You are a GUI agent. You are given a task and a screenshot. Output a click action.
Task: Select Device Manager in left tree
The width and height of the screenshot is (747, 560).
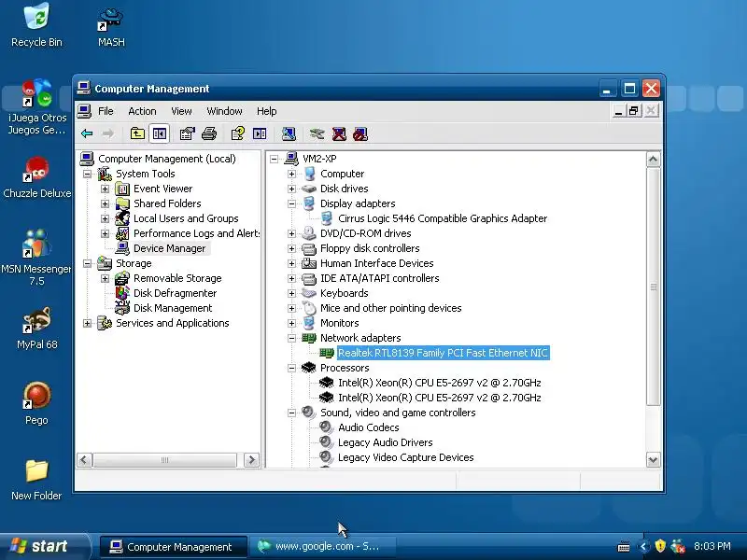[170, 248]
